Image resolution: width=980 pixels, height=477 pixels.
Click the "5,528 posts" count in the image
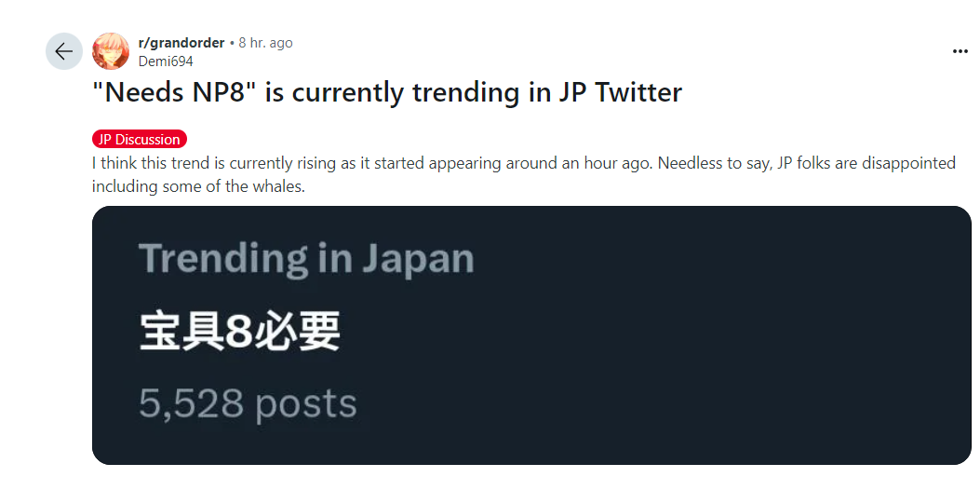[x=248, y=403]
